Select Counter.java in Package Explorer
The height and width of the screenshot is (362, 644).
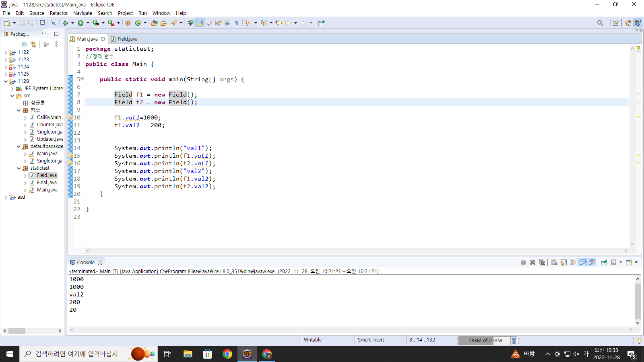pyautogui.click(x=50, y=125)
